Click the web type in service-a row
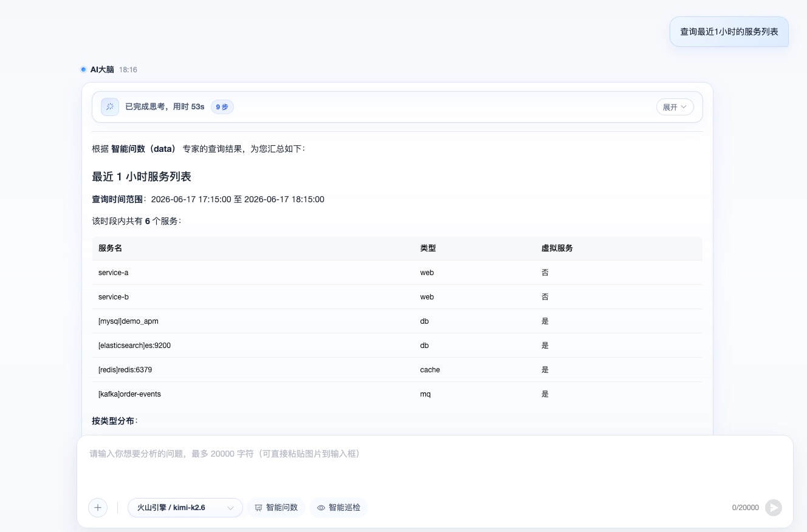The image size is (807, 532). (427, 273)
